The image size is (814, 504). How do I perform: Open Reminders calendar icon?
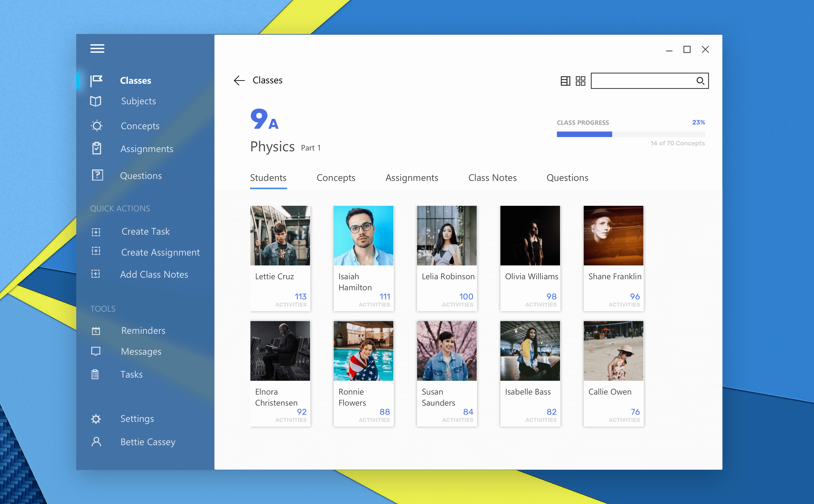pos(96,331)
